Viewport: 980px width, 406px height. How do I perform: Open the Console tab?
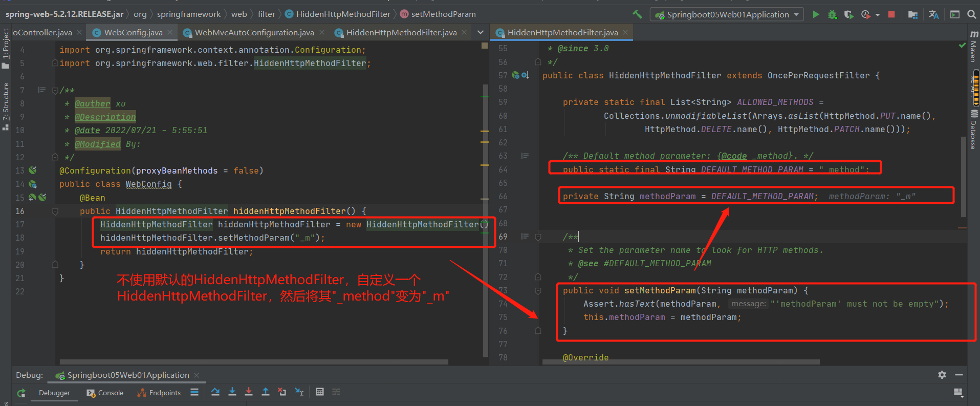coord(105,393)
